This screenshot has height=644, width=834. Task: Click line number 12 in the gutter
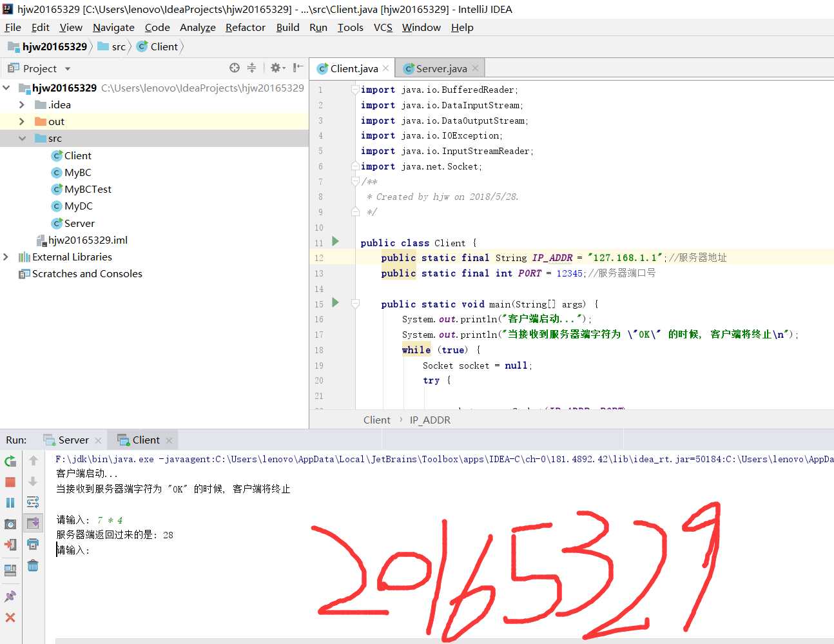point(319,257)
